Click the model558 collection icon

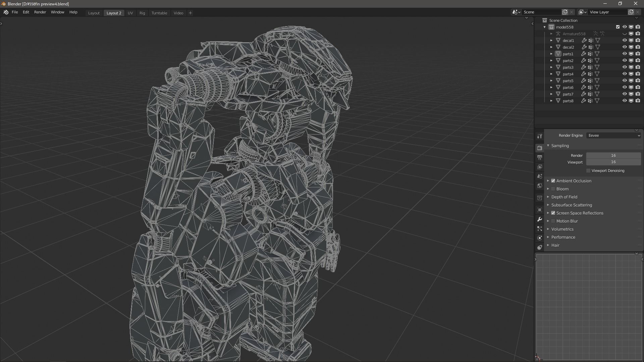pos(551,27)
